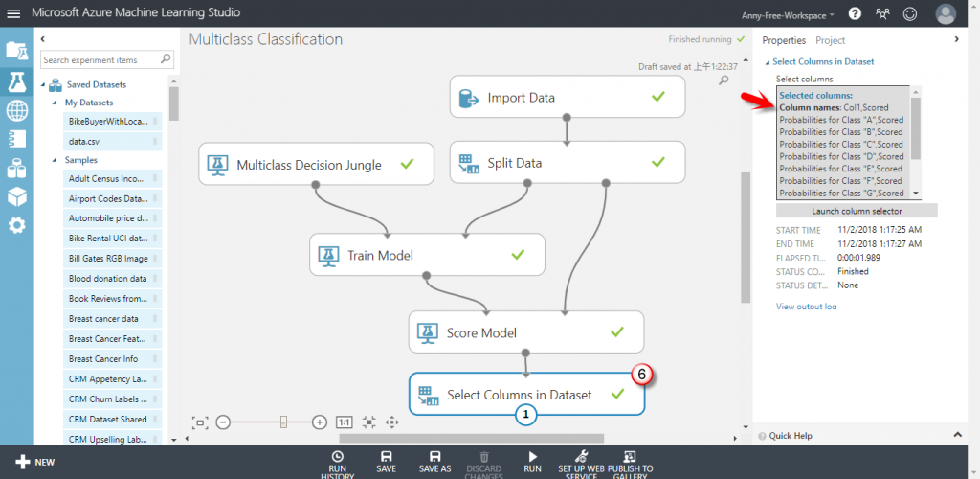Select the Import Data module
The width and height of the screenshot is (980, 479).
pos(568,97)
